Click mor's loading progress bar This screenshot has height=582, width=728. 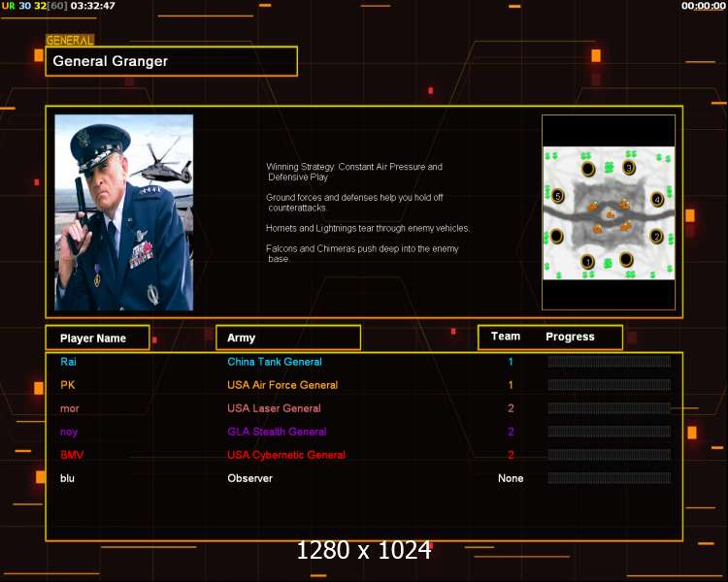click(610, 408)
